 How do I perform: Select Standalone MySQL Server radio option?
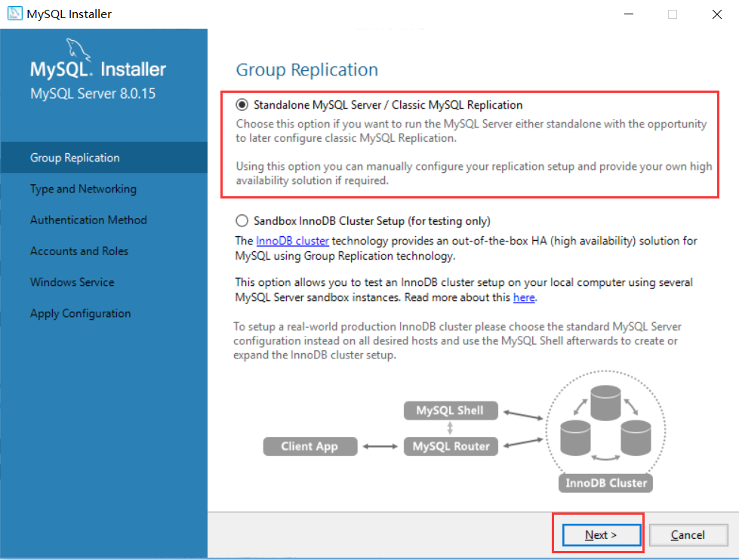tap(242, 105)
